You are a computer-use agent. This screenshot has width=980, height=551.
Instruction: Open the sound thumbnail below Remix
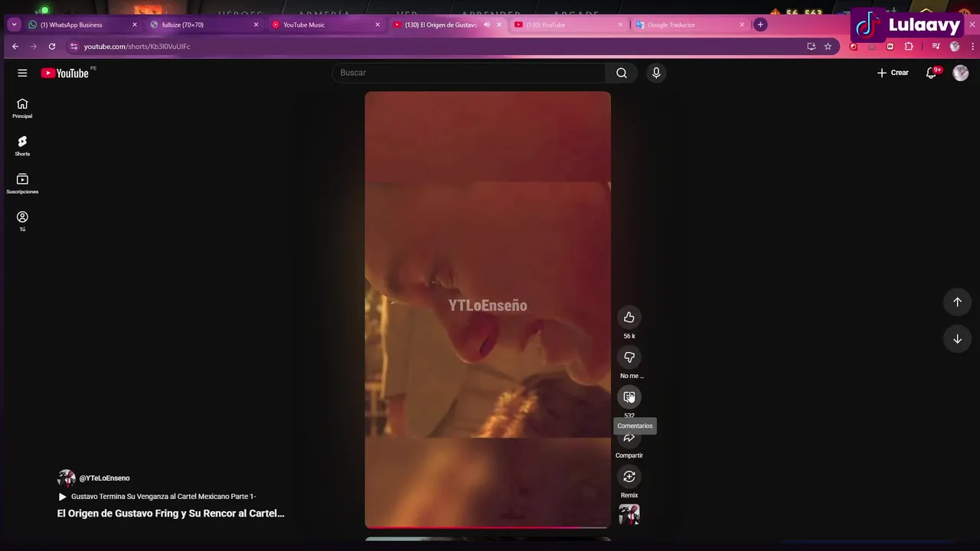coord(629,515)
